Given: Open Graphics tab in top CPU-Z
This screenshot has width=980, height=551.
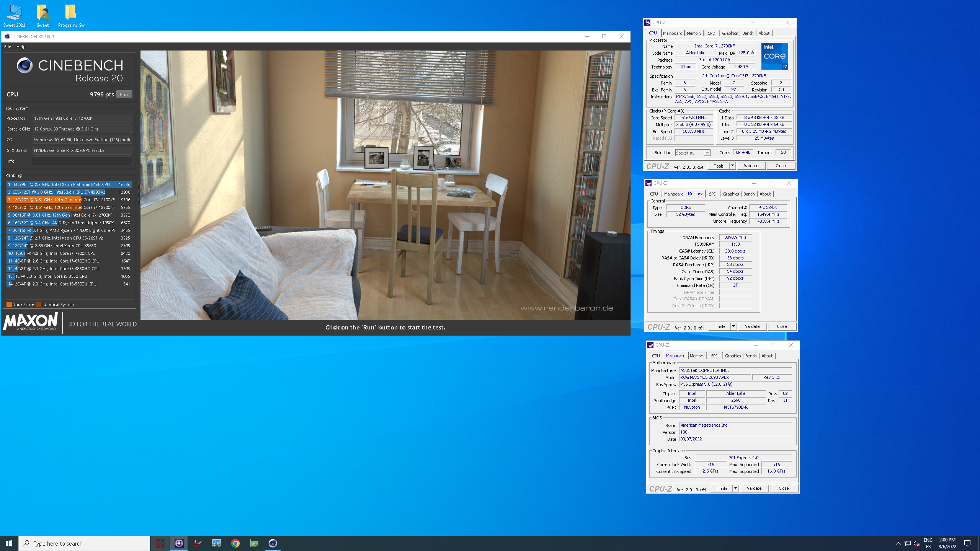Looking at the screenshot, I should (x=730, y=33).
